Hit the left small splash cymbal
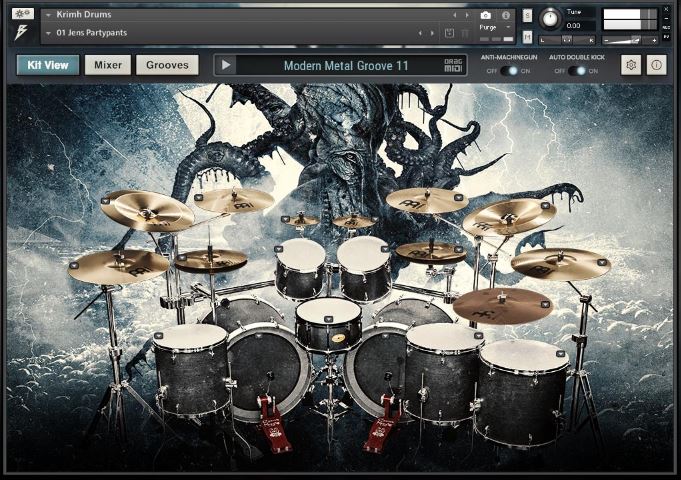Image resolution: width=681 pixels, height=480 pixels. (301, 221)
